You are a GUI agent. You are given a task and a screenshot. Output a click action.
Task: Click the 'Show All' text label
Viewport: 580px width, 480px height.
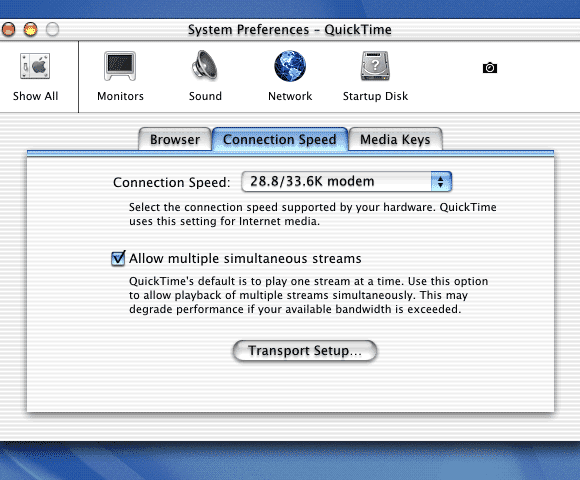(x=36, y=96)
